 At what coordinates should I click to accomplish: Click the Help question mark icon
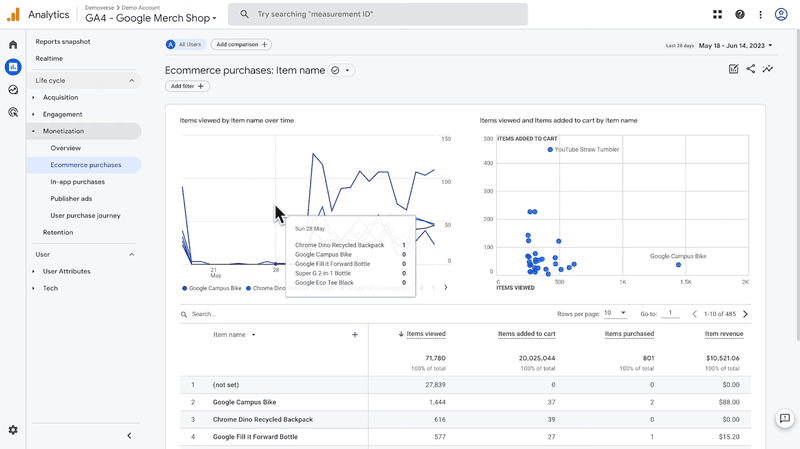740,15
